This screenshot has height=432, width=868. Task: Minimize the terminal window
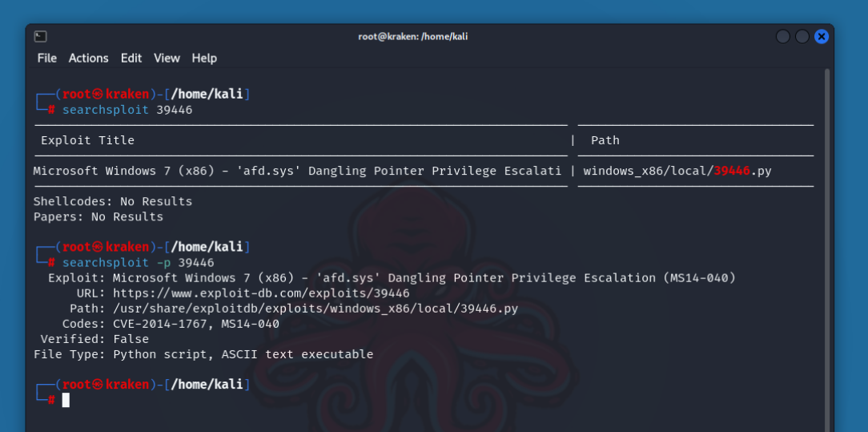tap(783, 36)
